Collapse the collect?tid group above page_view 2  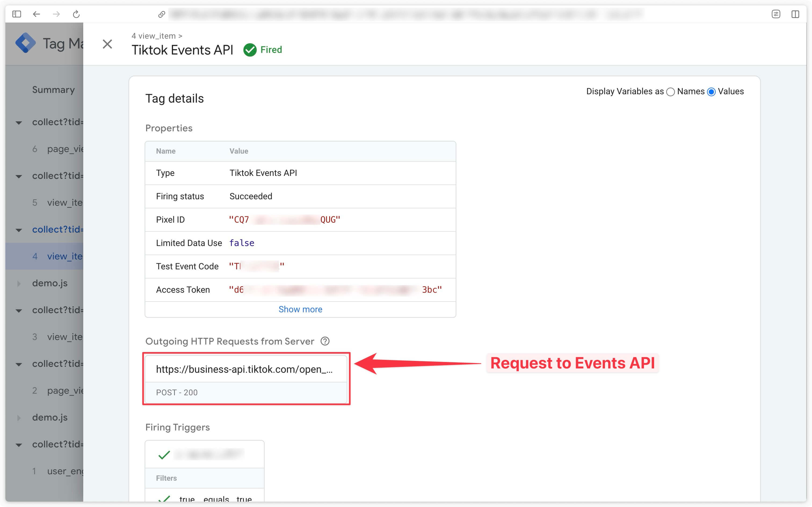[x=19, y=364]
